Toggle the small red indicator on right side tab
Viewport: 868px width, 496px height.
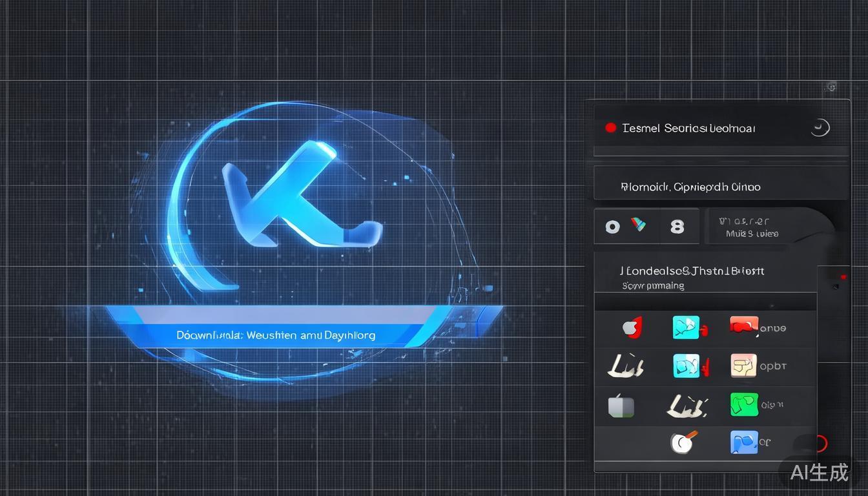click(842, 277)
